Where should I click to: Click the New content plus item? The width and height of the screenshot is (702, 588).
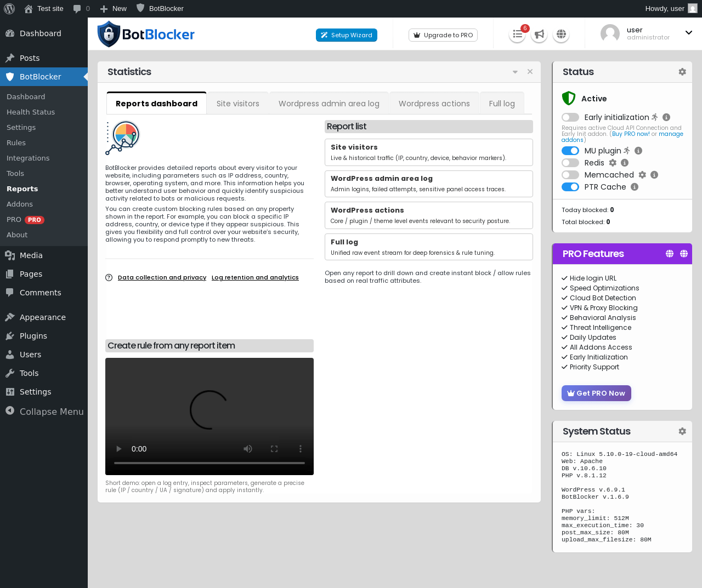tap(114, 9)
